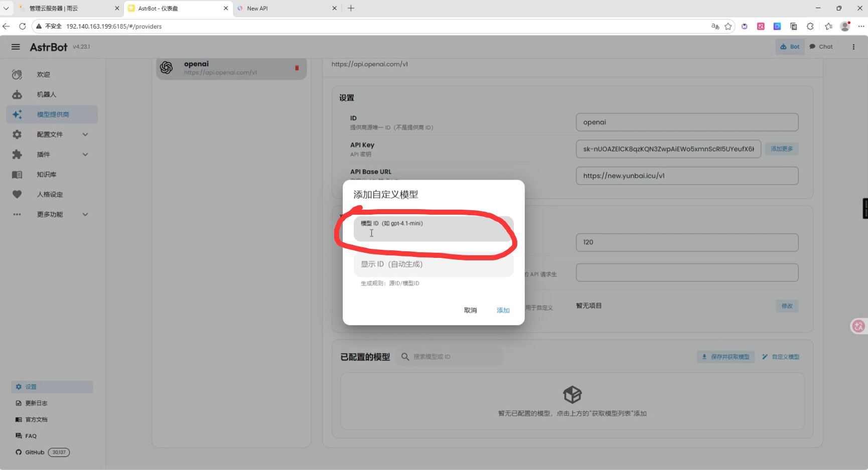
Task: Click the three-dot menu icon at top right
Action: point(853,47)
